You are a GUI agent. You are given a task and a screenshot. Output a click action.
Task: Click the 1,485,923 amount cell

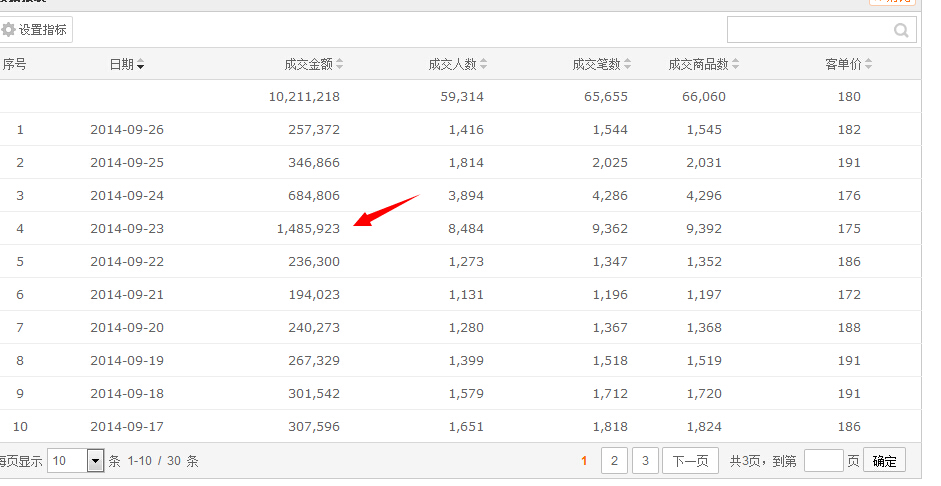coord(308,228)
